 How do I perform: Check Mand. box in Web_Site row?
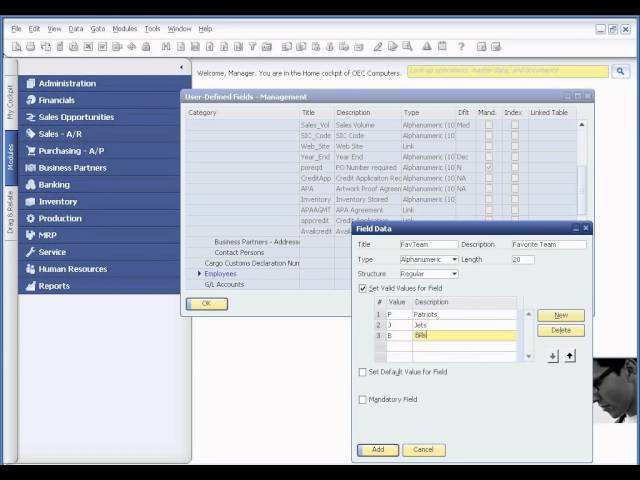coord(489,146)
